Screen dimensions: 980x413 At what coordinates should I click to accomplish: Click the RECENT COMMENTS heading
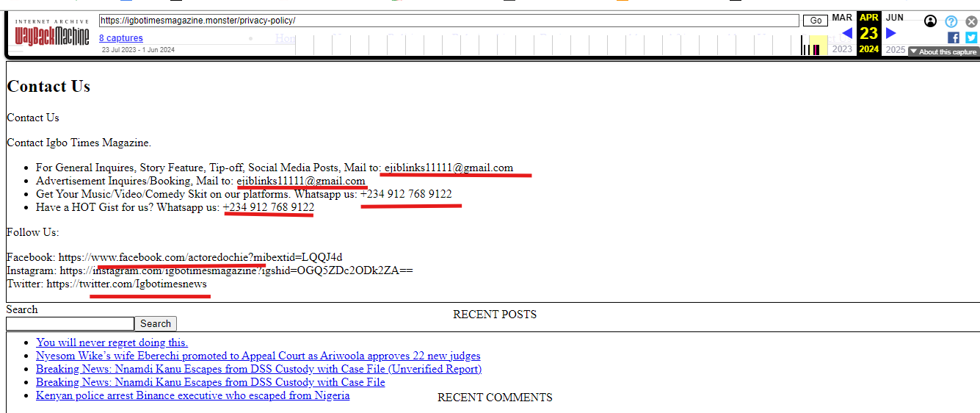point(495,398)
